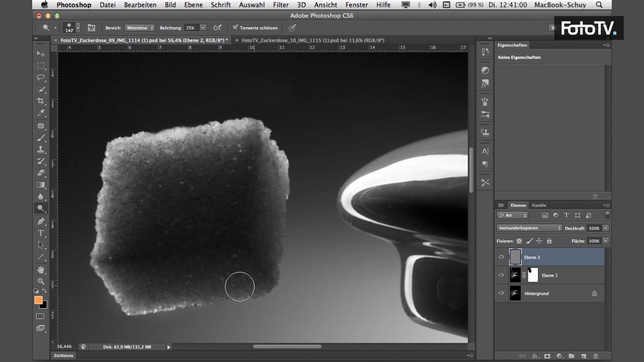Select the Eraser tool
Image resolution: width=644 pixels, height=362 pixels.
(41, 173)
